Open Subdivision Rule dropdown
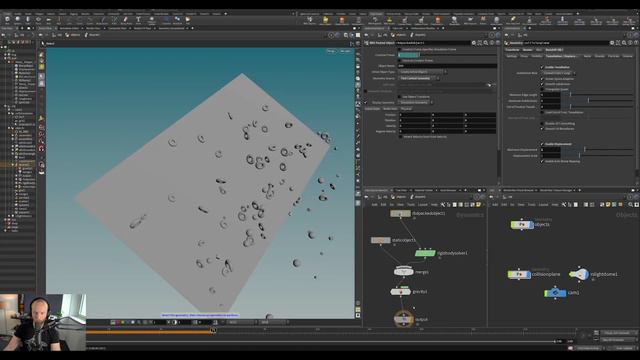This screenshot has width=640, height=360. 558,73
